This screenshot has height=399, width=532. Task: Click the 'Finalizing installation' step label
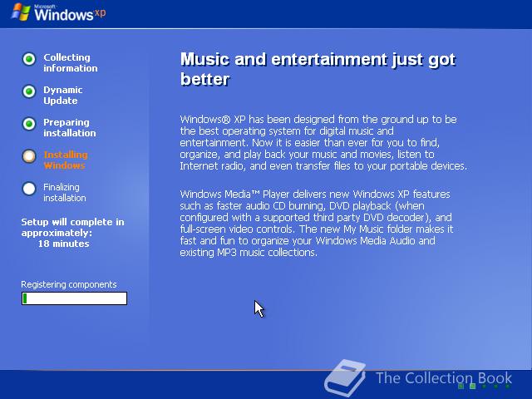coord(65,192)
